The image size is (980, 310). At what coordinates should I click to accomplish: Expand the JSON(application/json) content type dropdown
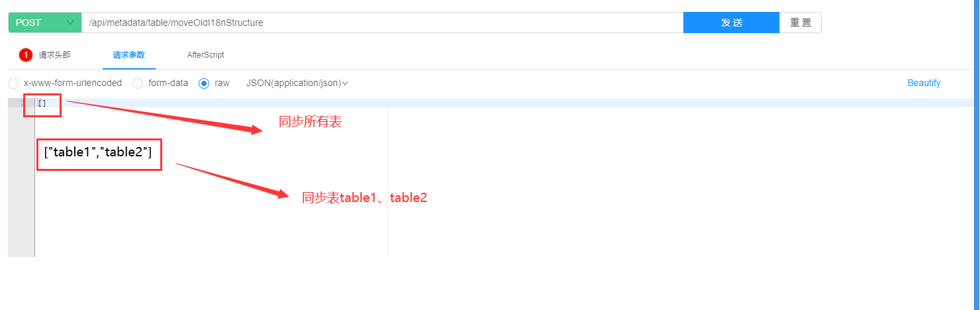[x=297, y=83]
